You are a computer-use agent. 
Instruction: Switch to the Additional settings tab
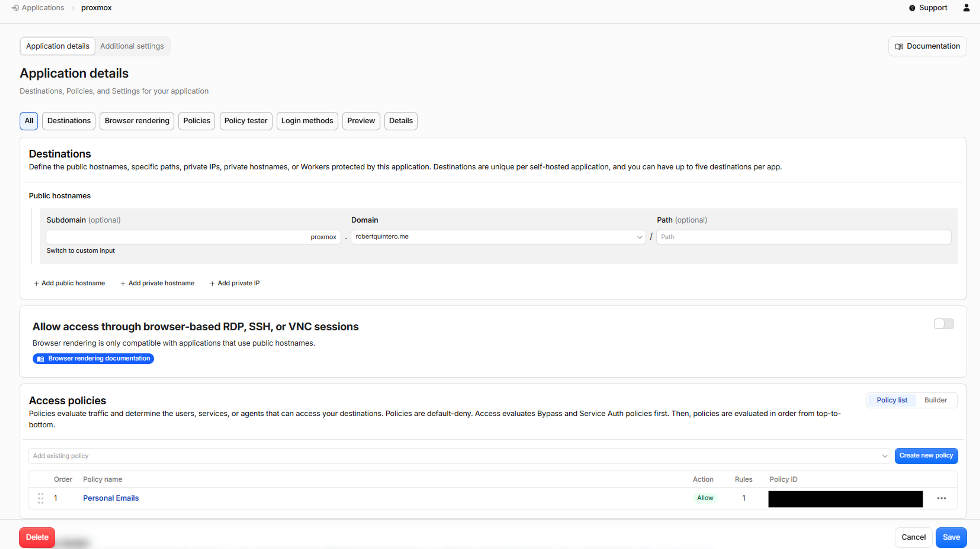[x=132, y=46]
